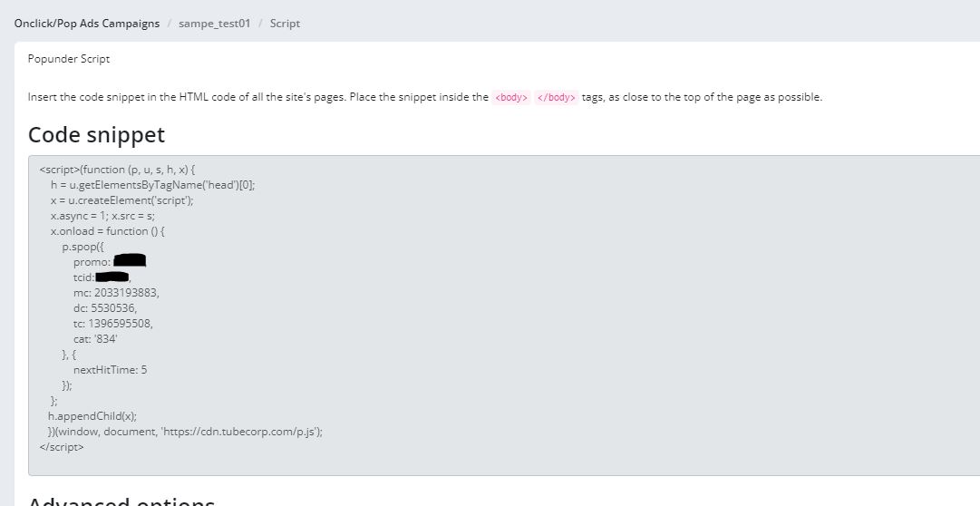This screenshot has height=506, width=980.
Task: Click the dc: 5530536 line
Action: point(105,307)
